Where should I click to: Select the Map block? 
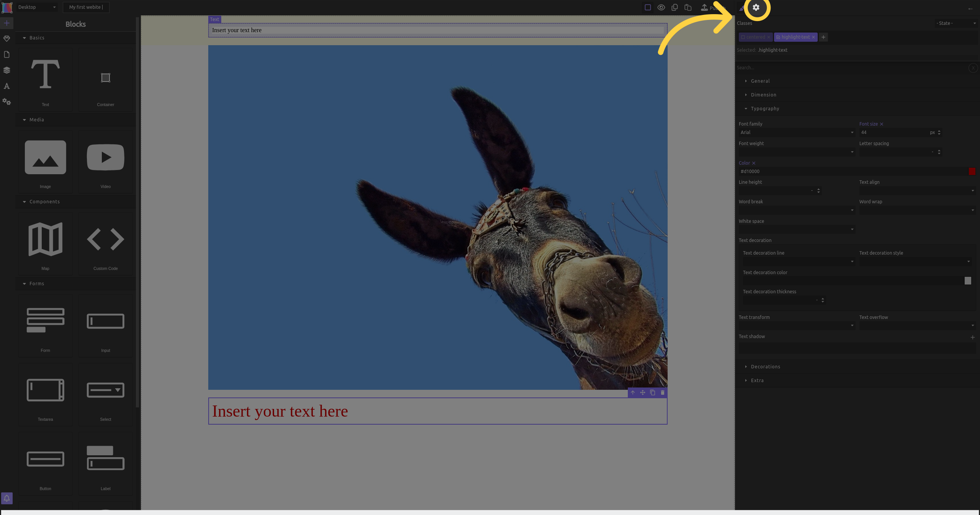pyautogui.click(x=46, y=244)
